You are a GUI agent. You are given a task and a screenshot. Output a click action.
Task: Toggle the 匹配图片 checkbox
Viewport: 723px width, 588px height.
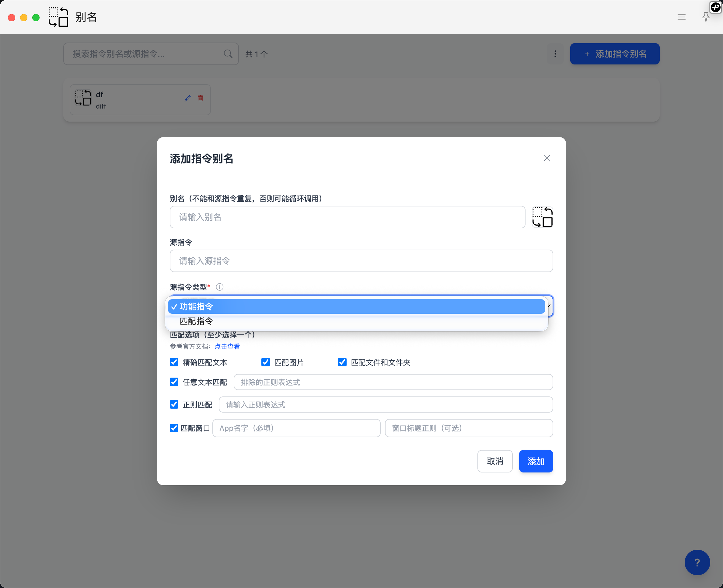tap(266, 362)
